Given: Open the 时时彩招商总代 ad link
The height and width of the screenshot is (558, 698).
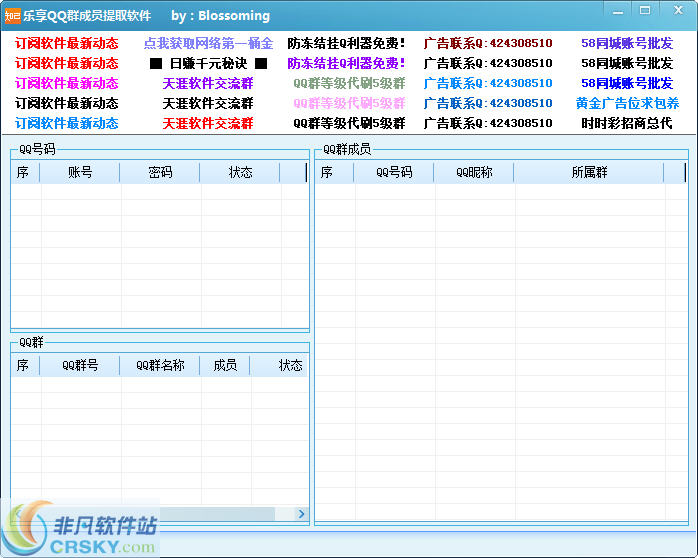Looking at the screenshot, I should pyautogui.click(x=627, y=123).
